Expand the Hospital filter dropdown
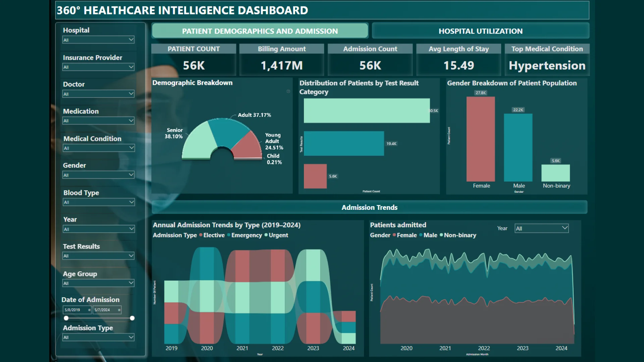Image resolution: width=644 pixels, height=362 pixels. tap(131, 40)
